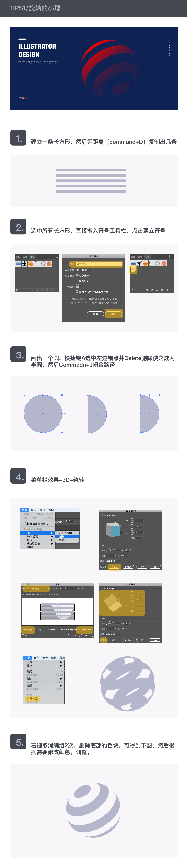Click the 取消 button in symbol options
This screenshot has width=187, height=868.
coord(96,314)
